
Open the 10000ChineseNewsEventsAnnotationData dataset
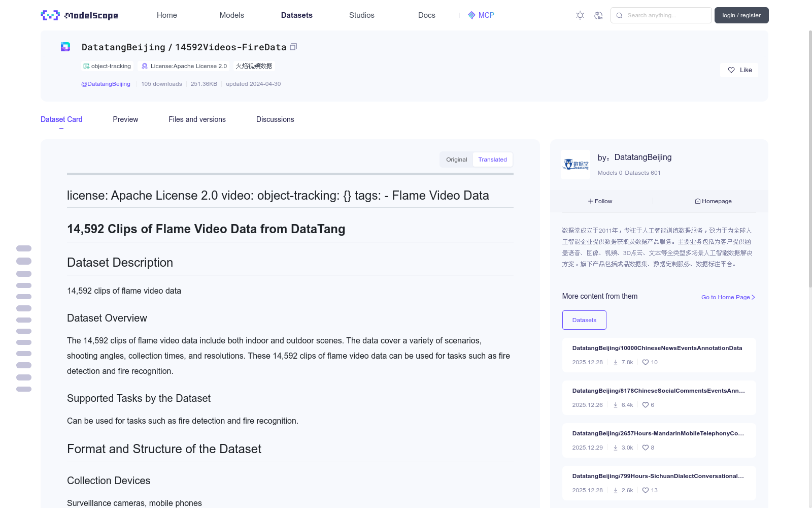[x=657, y=348]
